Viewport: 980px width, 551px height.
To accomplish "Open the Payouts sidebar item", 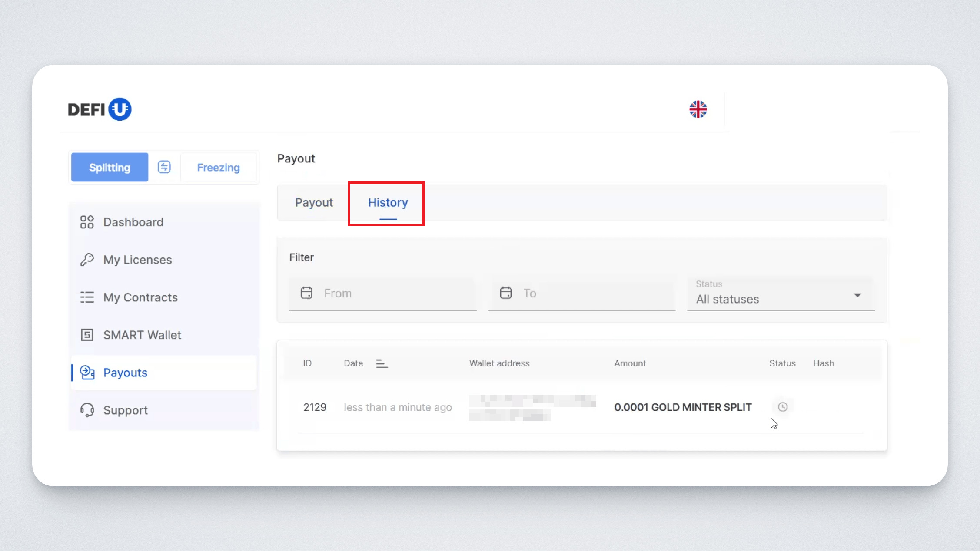I will click(x=125, y=373).
